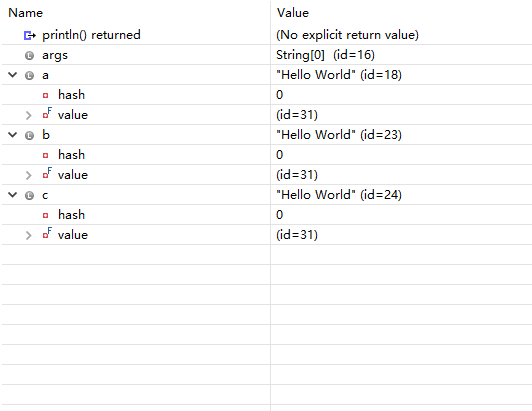
Task: Collapse variable b in the tree
Action: (x=13, y=135)
